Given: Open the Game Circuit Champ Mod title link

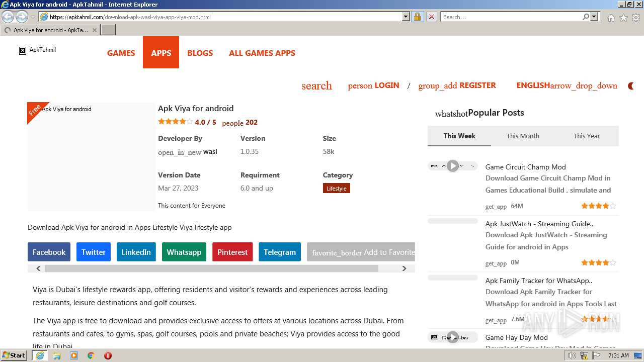Looking at the screenshot, I should tap(525, 167).
